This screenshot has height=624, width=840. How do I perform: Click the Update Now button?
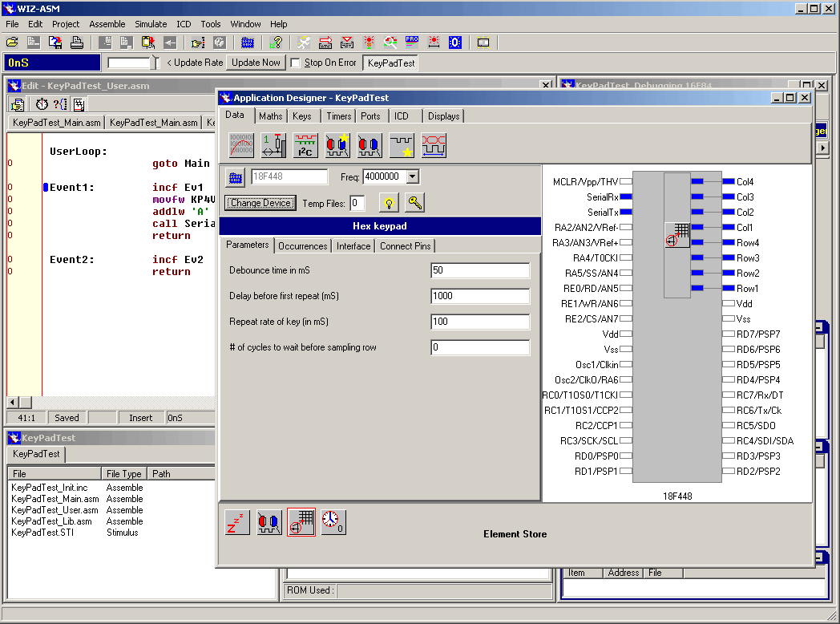256,63
